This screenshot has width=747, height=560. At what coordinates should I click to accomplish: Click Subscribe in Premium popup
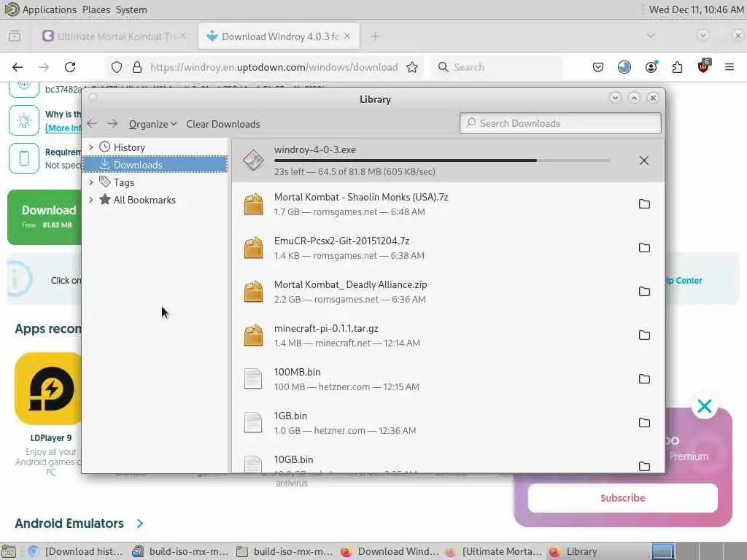623,498
